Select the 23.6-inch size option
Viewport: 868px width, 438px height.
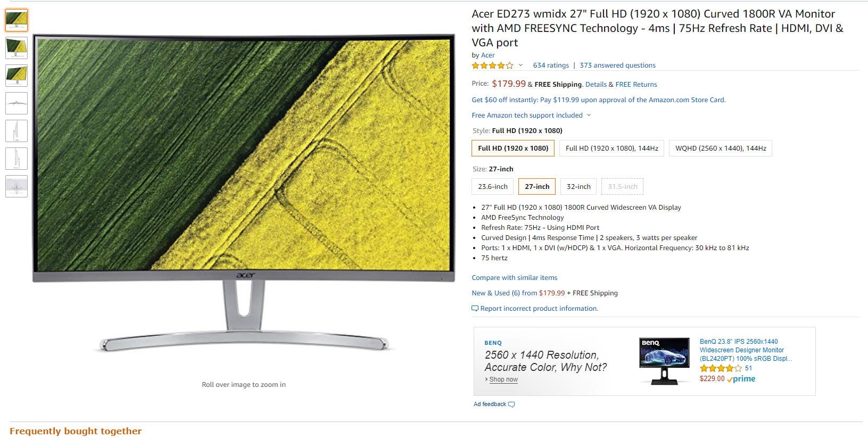[x=493, y=187]
